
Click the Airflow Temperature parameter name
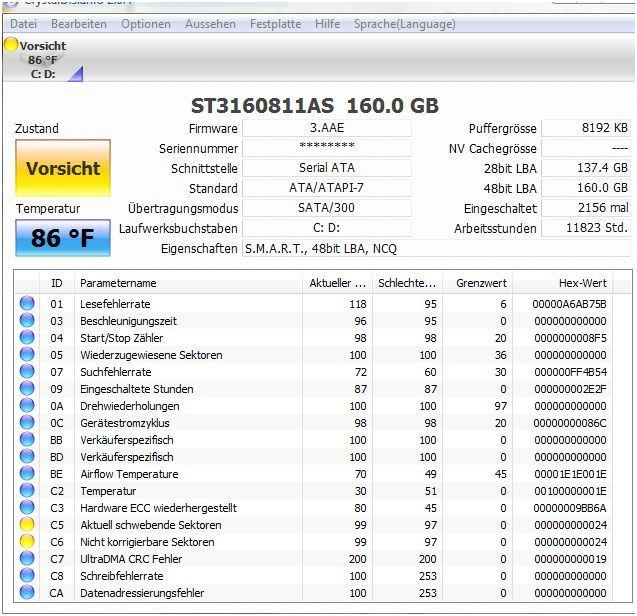pos(129,474)
